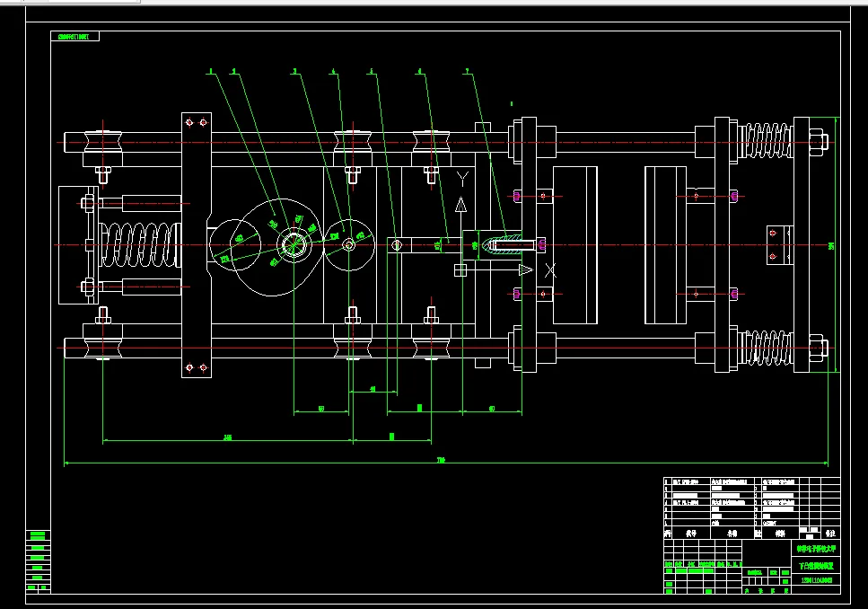Select the large coil spring at the left end
This screenshot has height=609, width=868.
pyautogui.click(x=140, y=244)
